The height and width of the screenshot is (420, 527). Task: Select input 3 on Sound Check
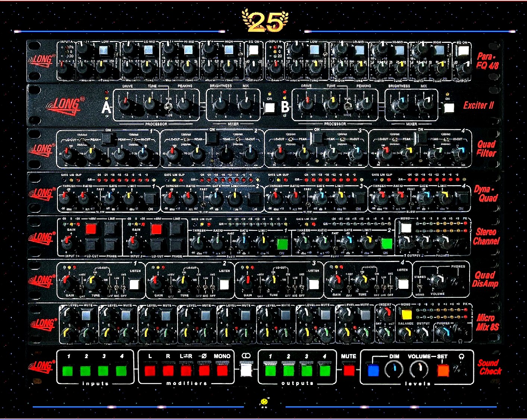click(x=103, y=370)
